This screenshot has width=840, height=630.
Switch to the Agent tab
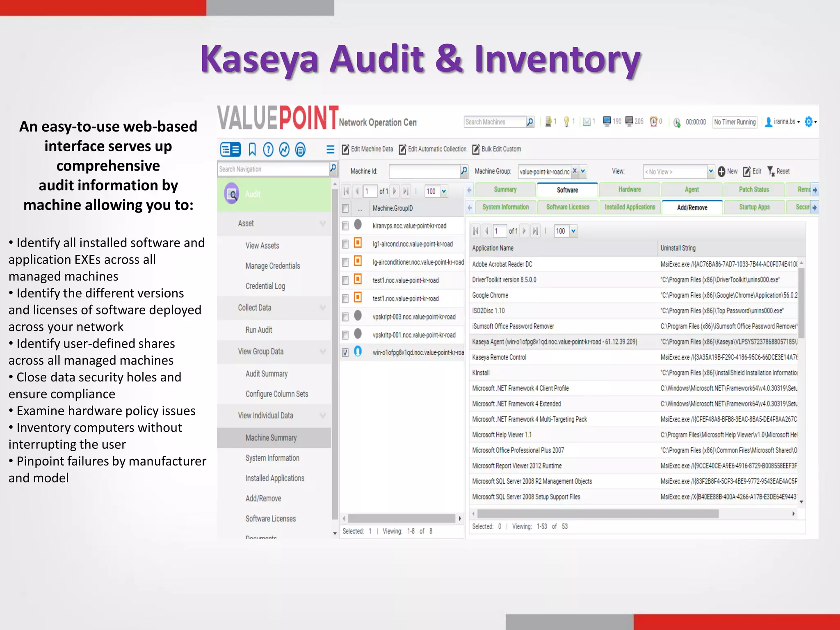coord(692,189)
